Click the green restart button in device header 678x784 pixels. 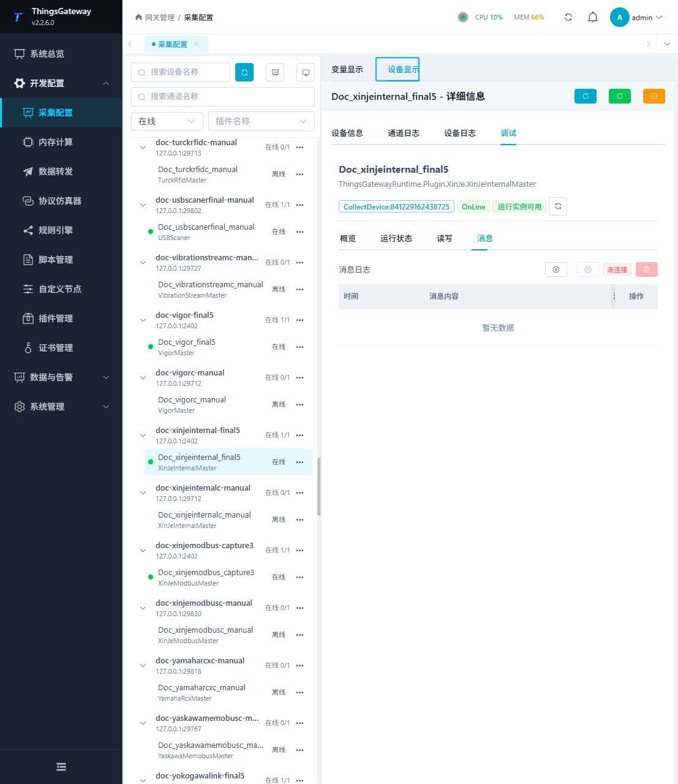click(619, 96)
